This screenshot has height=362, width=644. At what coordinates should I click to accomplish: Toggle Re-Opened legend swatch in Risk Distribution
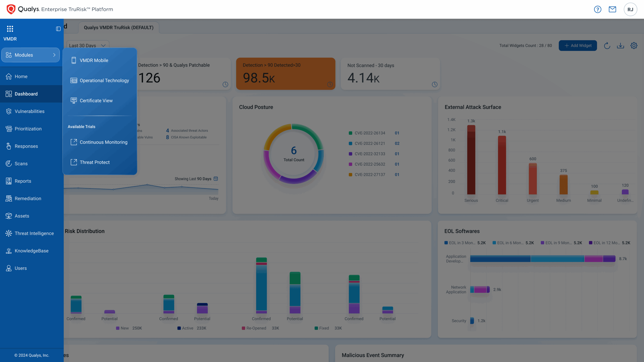click(x=243, y=328)
